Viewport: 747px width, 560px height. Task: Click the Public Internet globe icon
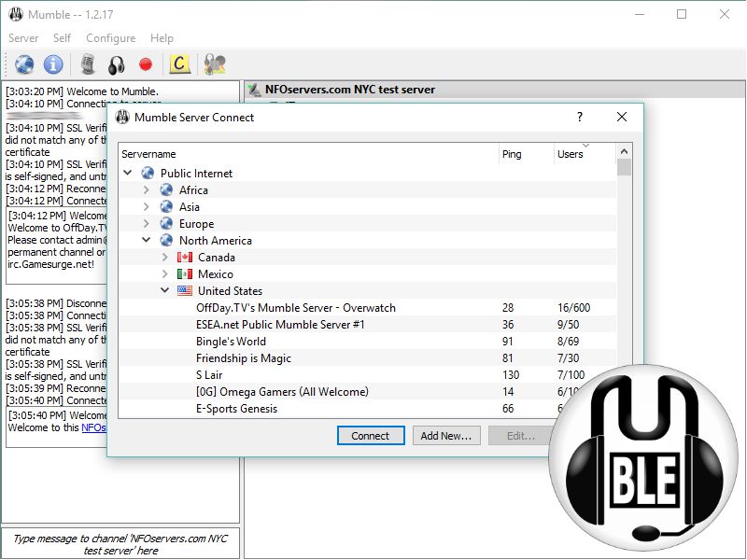(148, 174)
